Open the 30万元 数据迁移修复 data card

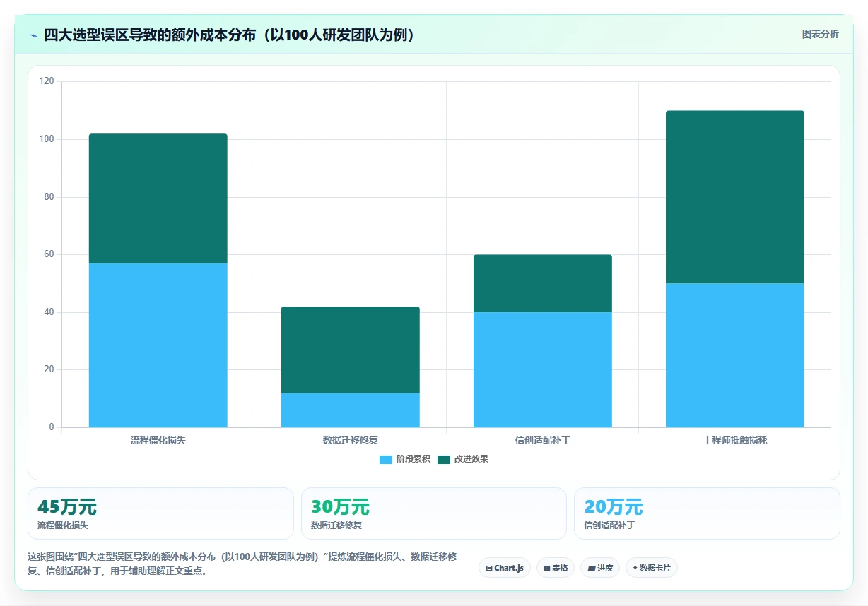[x=434, y=513]
